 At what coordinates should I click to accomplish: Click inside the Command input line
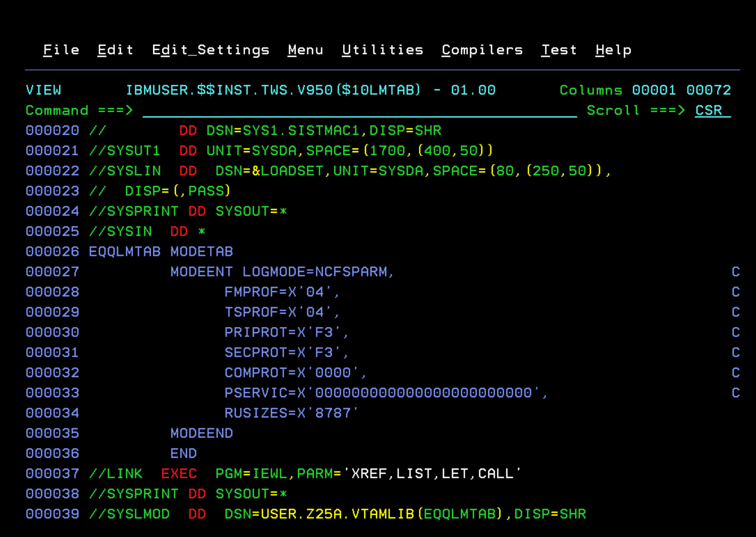(x=358, y=111)
